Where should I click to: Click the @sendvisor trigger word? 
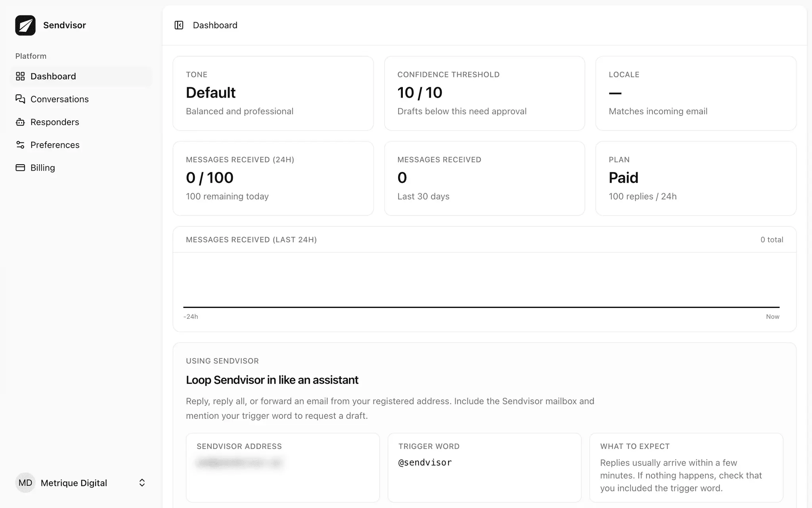(425, 462)
